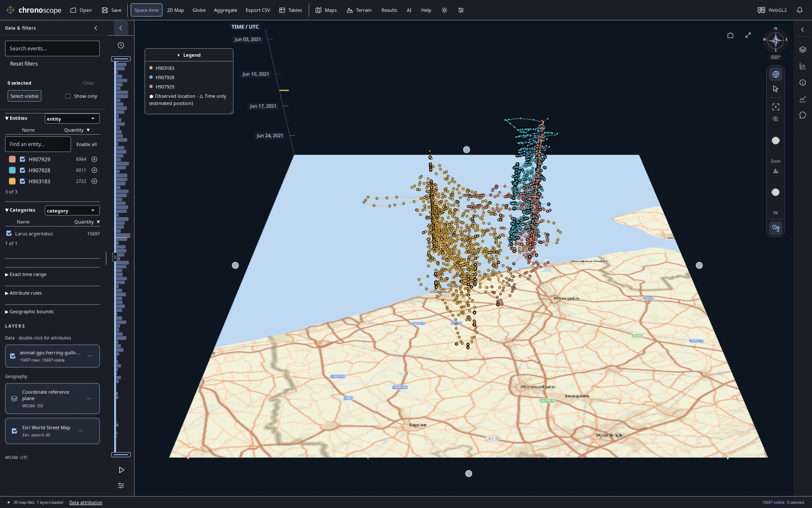Switch to Globe view
Image resolution: width=812 pixels, height=508 pixels.
click(199, 10)
